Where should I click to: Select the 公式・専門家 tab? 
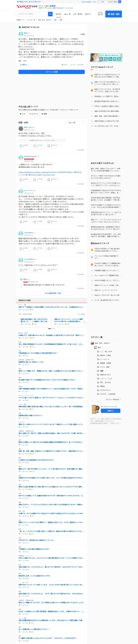78,14
